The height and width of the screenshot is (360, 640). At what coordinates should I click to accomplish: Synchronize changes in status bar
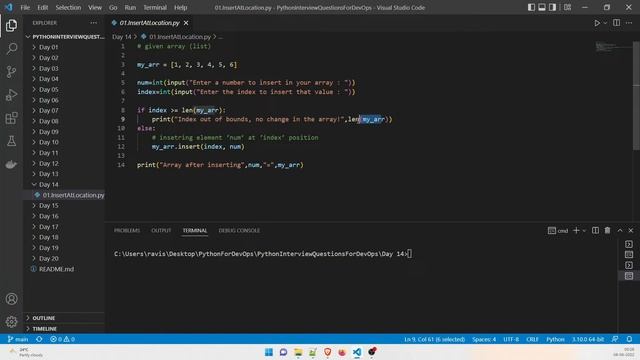tap(39, 339)
